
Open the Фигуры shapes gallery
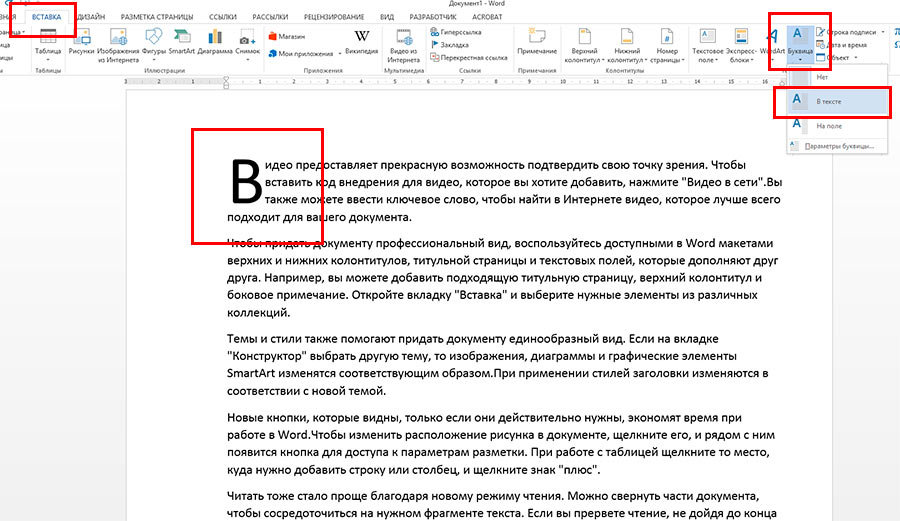153,44
